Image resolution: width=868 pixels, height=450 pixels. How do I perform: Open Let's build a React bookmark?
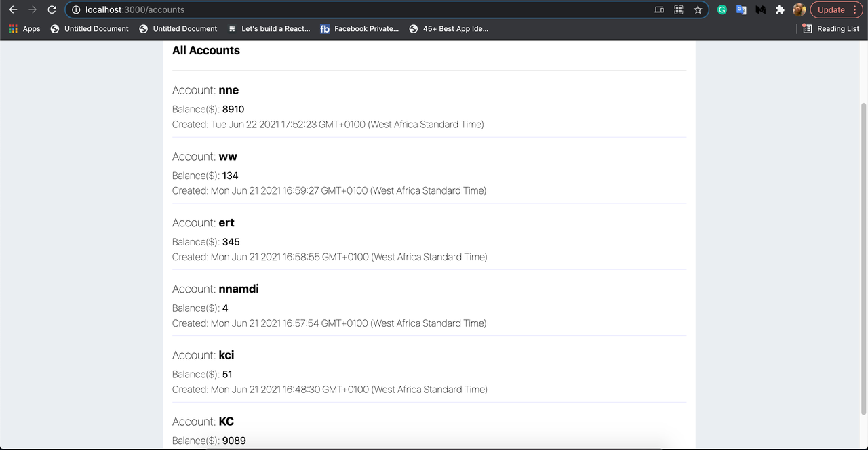269,28
